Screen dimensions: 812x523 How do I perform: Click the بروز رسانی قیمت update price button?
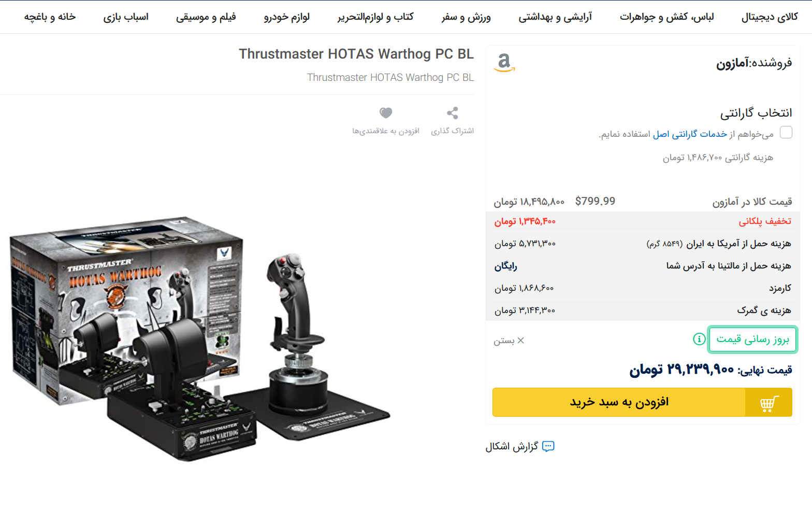tap(752, 340)
